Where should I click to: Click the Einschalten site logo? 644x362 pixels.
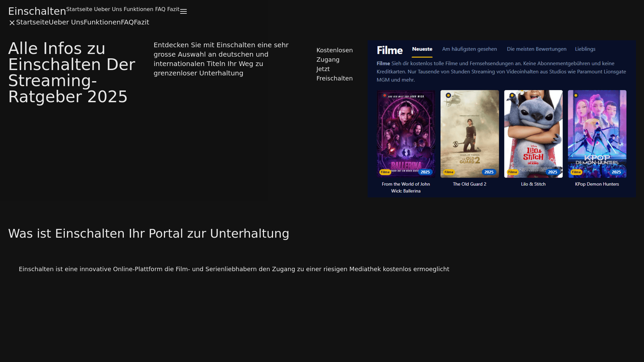[x=37, y=11]
